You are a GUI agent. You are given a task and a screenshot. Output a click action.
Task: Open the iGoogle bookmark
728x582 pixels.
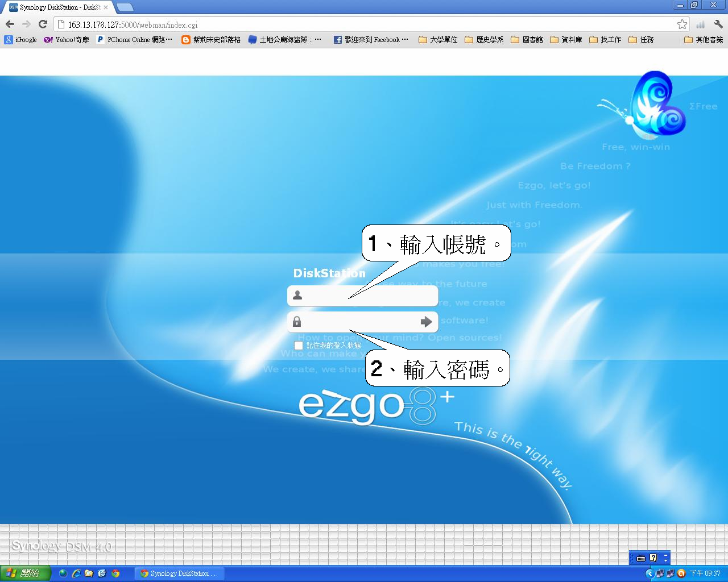pos(21,40)
